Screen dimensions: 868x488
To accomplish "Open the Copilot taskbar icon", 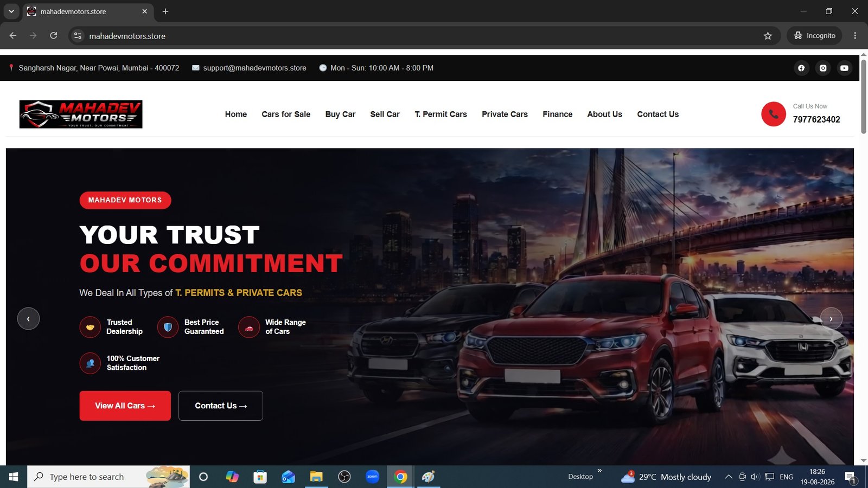I will pos(232,477).
